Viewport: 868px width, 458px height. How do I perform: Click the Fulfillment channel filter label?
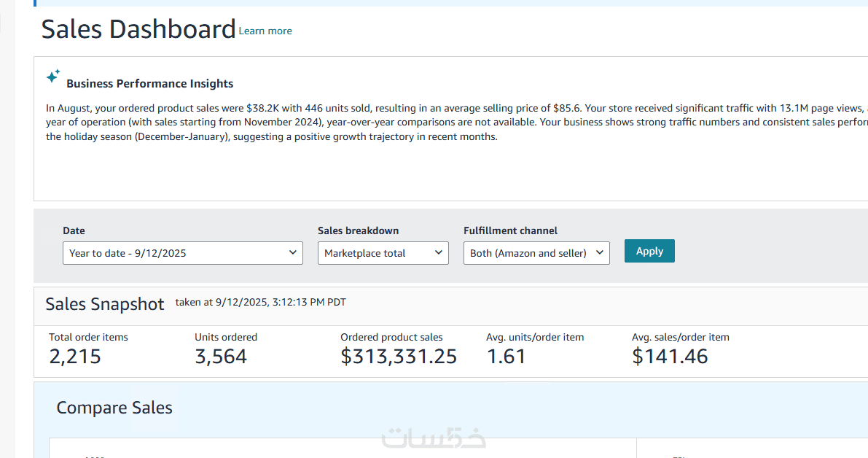coord(510,230)
